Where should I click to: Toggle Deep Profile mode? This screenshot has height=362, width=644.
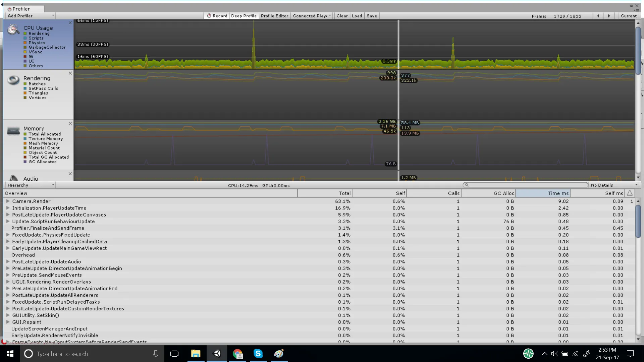[244, 16]
